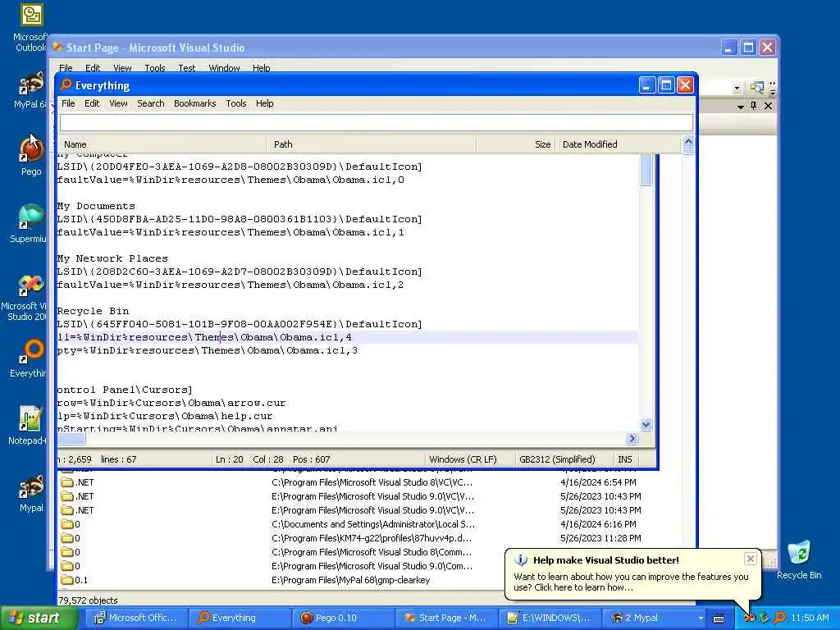
Task: Switch to Start Page taskbar button
Action: click(x=445, y=619)
